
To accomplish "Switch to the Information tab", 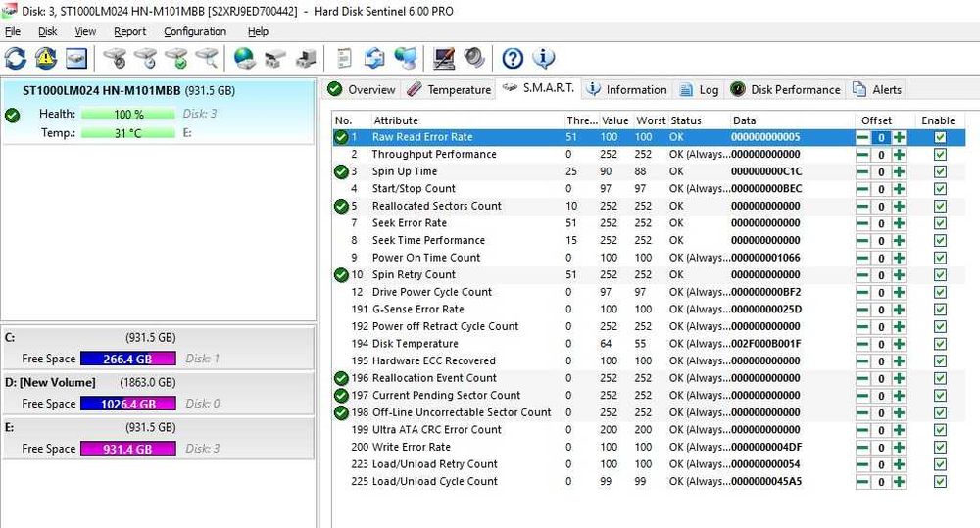I will (x=627, y=89).
